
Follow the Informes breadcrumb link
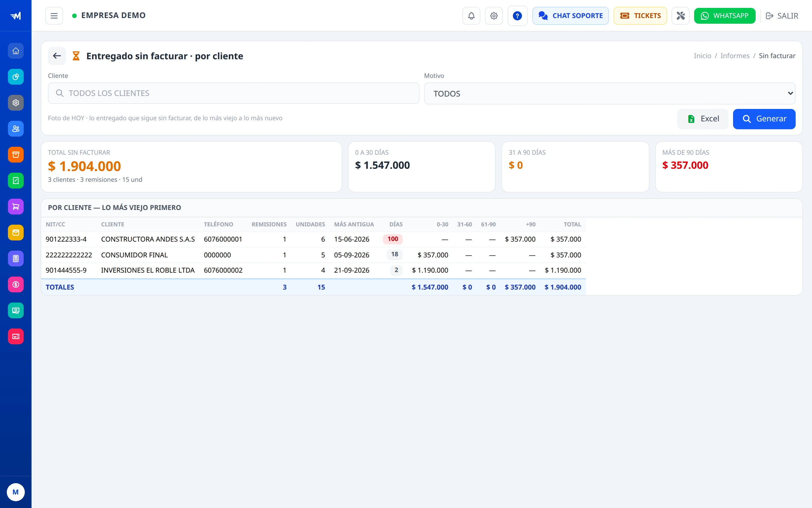pyautogui.click(x=734, y=56)
